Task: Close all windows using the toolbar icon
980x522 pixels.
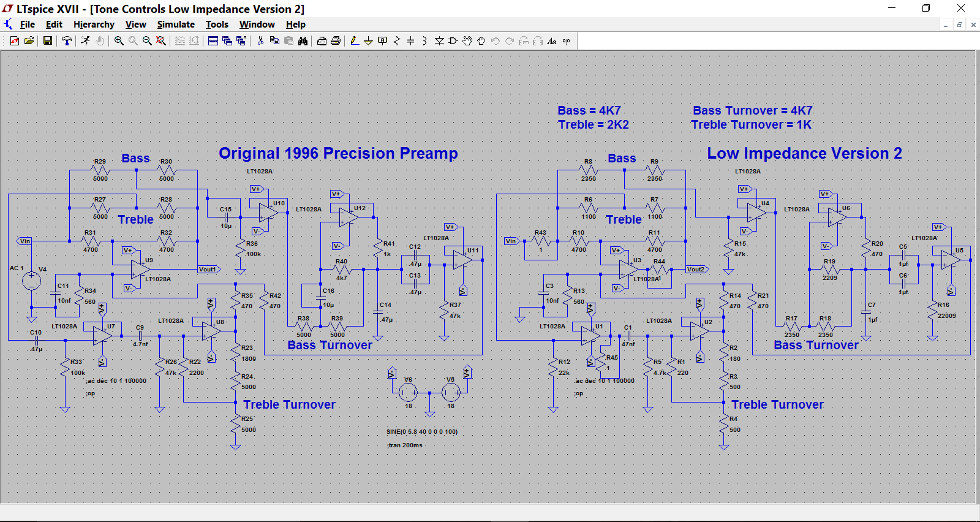Action: pos(241,41)
